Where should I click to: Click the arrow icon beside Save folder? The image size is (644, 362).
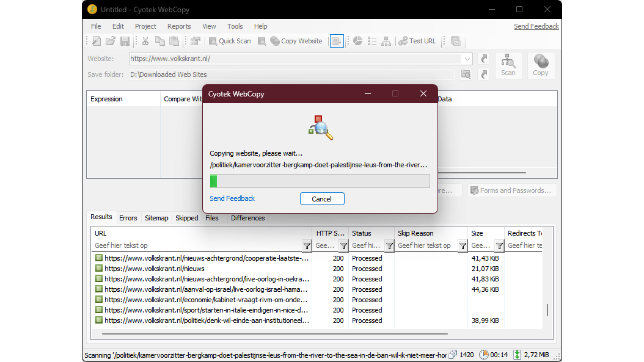pos(485,74)
